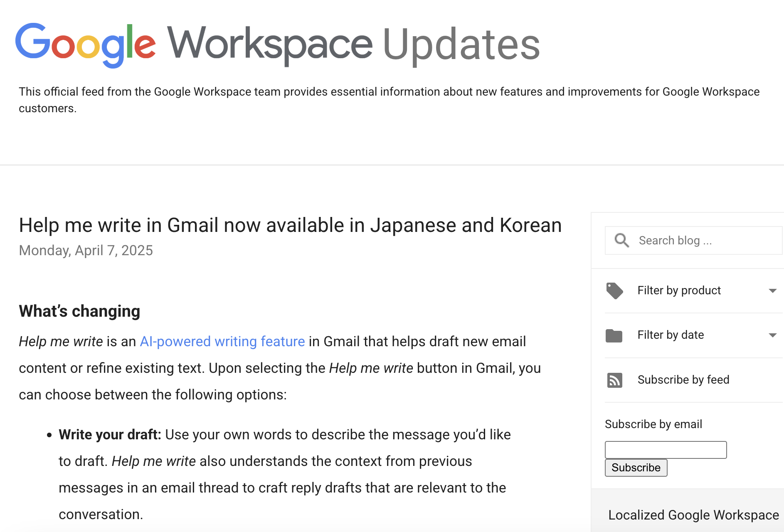Click the folder icon beside Filter by date
The width and height of the screenshot is (784, 532).
coord(614,335)
